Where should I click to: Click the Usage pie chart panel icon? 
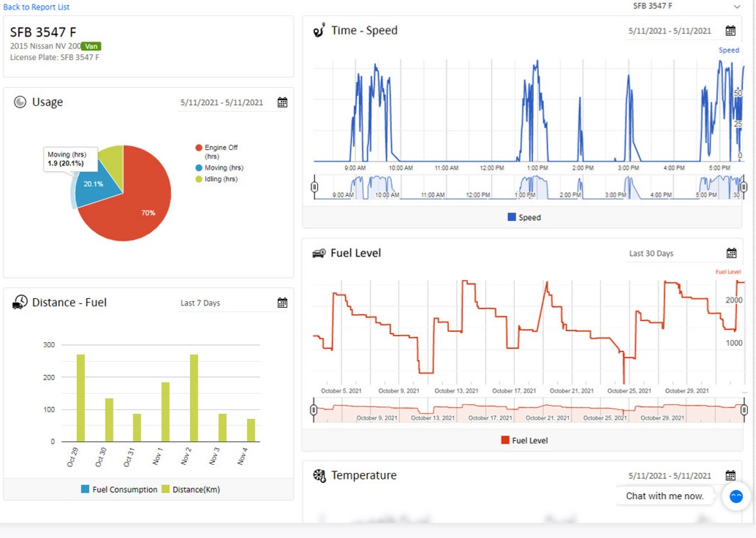[x=20, y=102]
